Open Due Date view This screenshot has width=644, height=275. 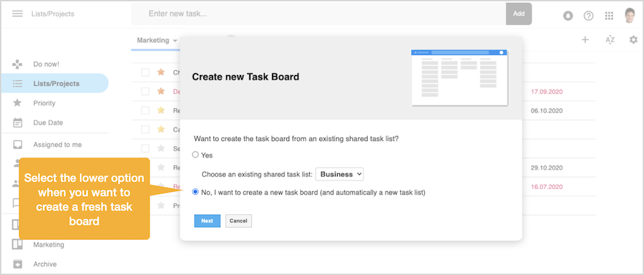pyautogui.click(x=48, y=122)
